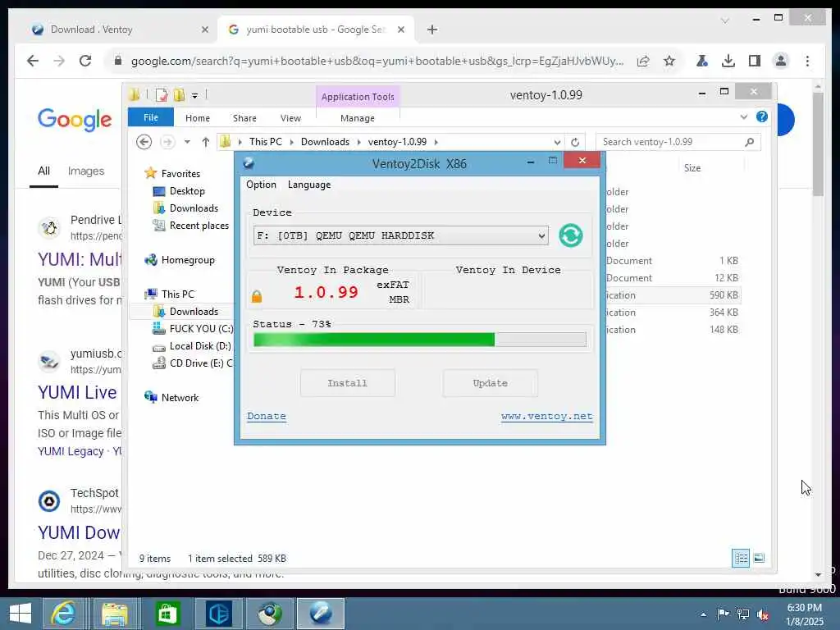Launch Internet Explorer from the taskbar
840x630 pixels.
[62, 614]
